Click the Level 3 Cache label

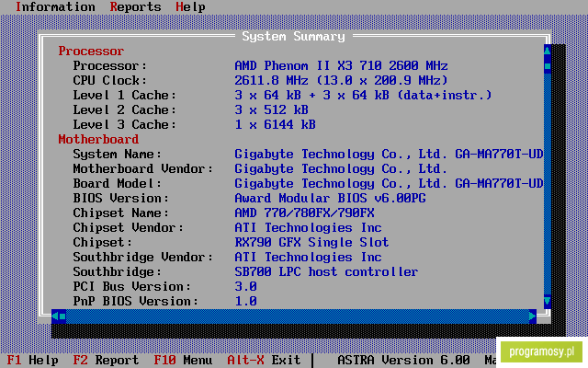click(x=124, y=125)
